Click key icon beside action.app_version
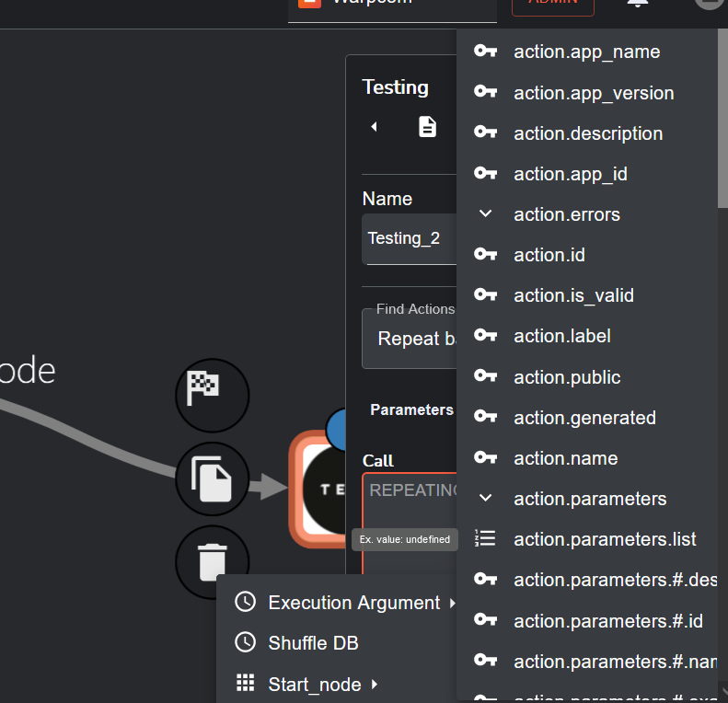 (x=485, y=91)
